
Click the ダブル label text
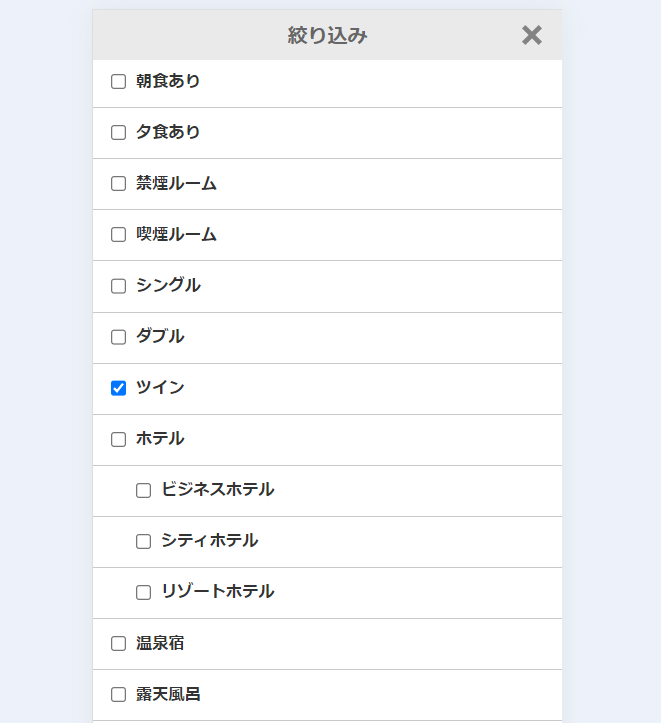[160, 337]
